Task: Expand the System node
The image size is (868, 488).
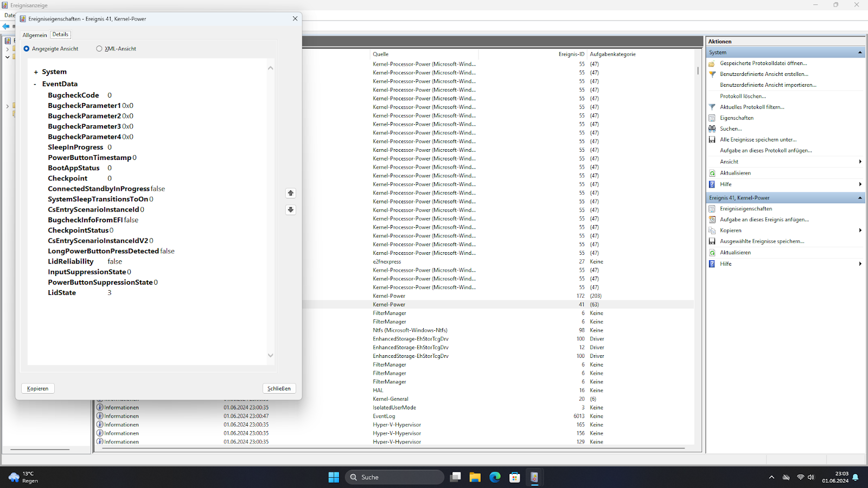Action: point(36,72)
